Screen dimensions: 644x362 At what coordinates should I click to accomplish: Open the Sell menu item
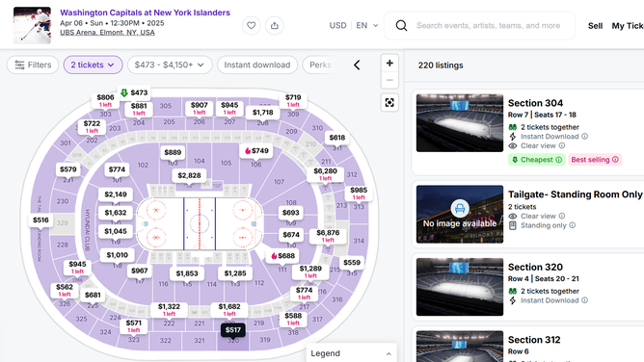tap(595, 26)
